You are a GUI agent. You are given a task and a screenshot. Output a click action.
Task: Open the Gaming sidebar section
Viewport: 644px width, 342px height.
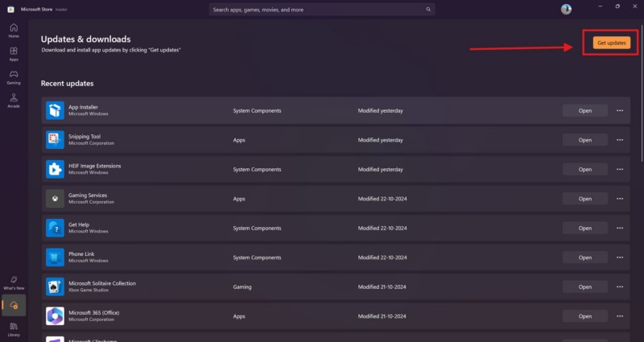(14, 77)
